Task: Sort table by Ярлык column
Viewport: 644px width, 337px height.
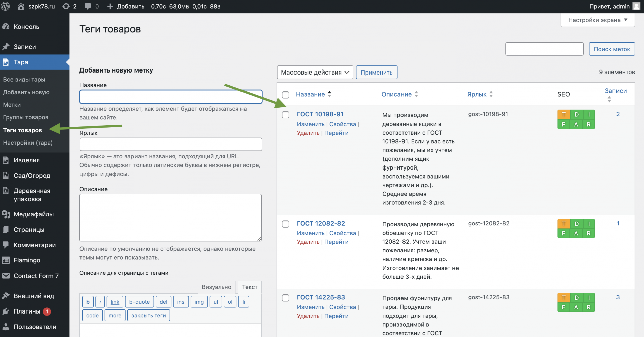Action: pos(480,94)
